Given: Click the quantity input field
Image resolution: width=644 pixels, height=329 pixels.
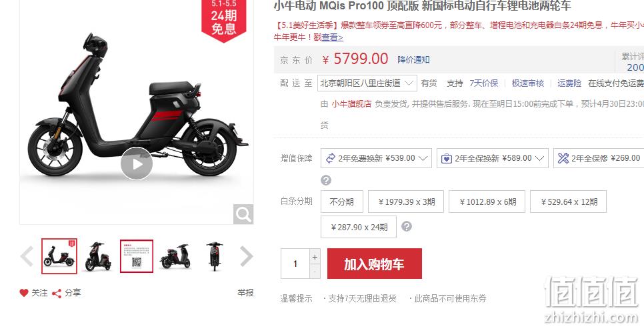Looking at the screenshot, I should pos(295,264).
